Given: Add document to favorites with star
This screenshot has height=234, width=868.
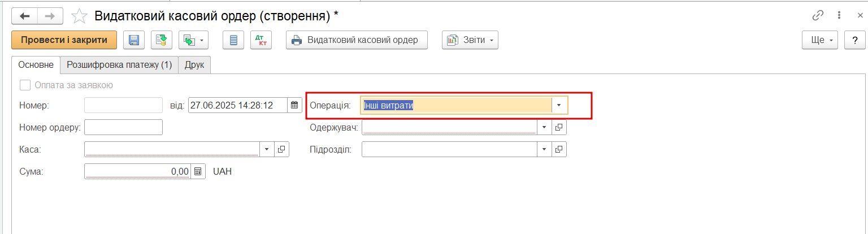Looking at the screenshot, I should tap(79, 16).
